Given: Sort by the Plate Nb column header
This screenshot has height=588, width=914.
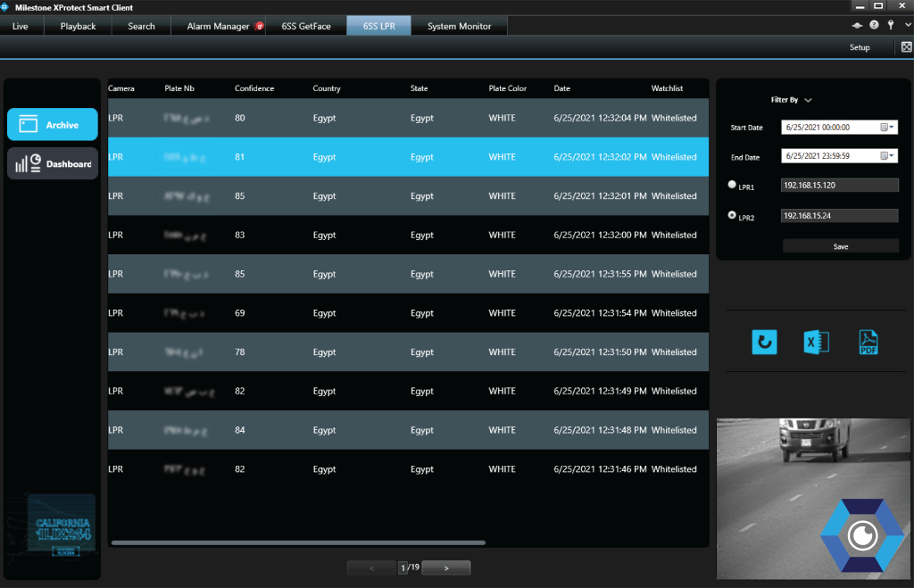Looking at the screenshot, I should click(179, 88).
